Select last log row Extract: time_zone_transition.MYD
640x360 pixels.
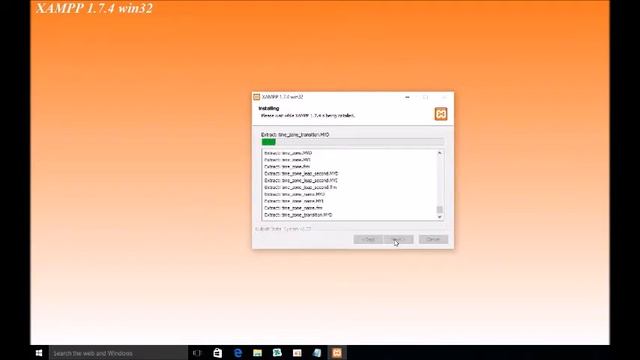(x=298, y=215)
